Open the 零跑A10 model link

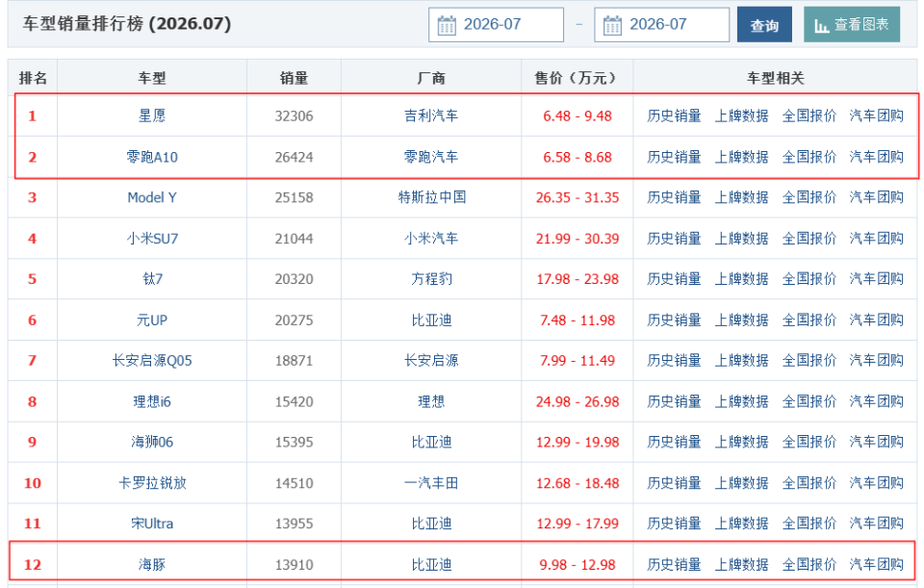coord(152,157)
